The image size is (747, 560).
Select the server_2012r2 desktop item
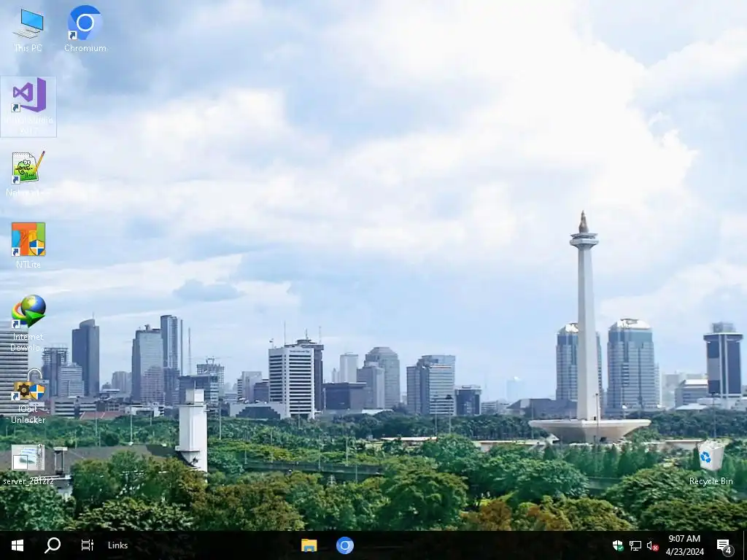tap(28, 464)
